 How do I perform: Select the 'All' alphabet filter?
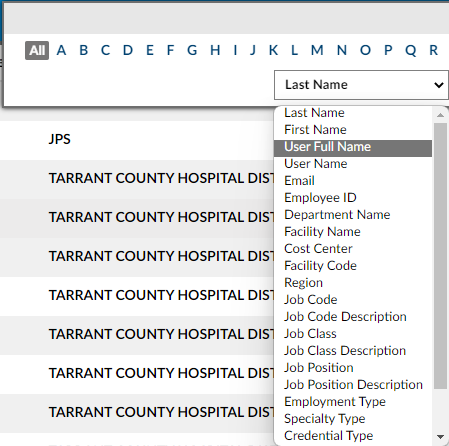37,50
